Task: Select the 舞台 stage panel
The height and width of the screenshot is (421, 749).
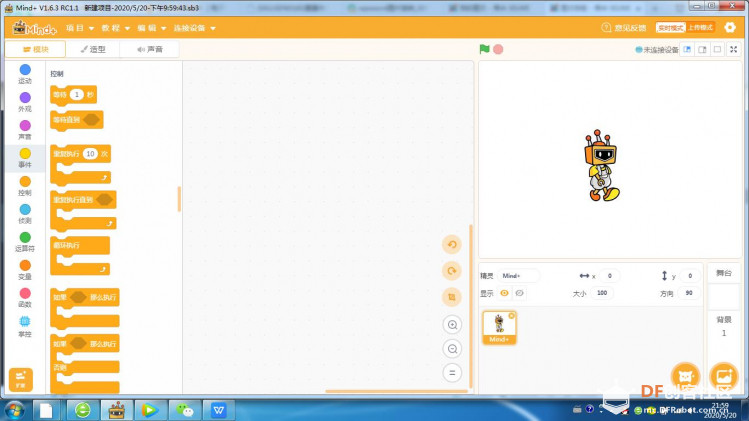Action: coord(724,273)
